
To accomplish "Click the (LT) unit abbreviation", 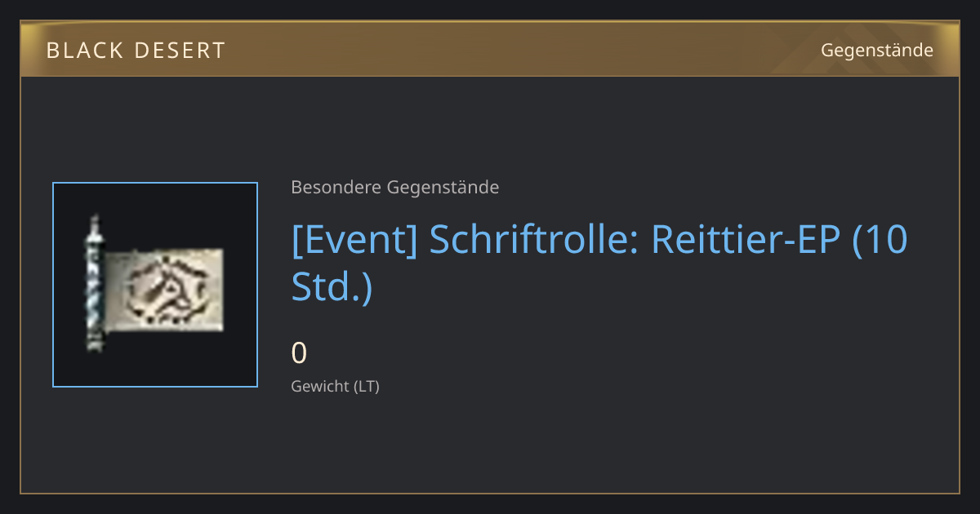I will tap(366, 386).
